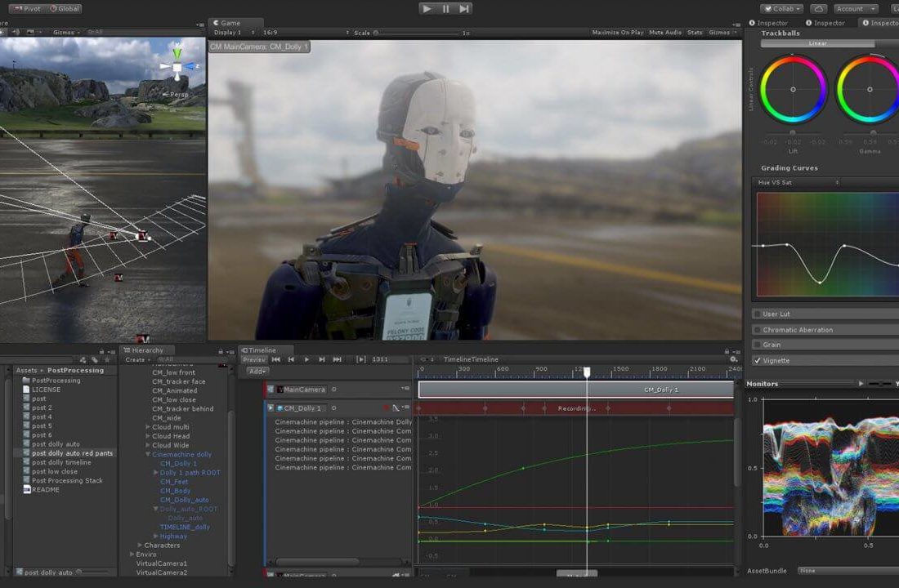Jump to the start of the timeline
The width and height of the screenshot is (899, 588).
click(275, 359)
